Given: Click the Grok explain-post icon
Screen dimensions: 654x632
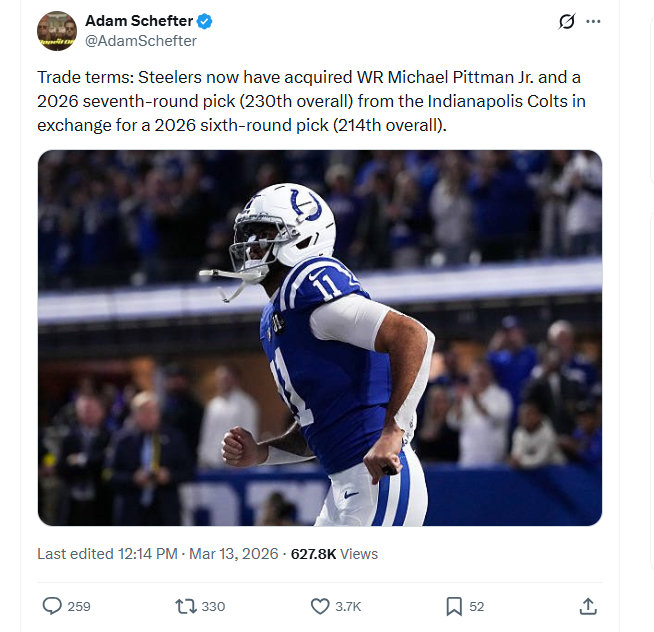Looking at the screenshot, I should (567, 21).
